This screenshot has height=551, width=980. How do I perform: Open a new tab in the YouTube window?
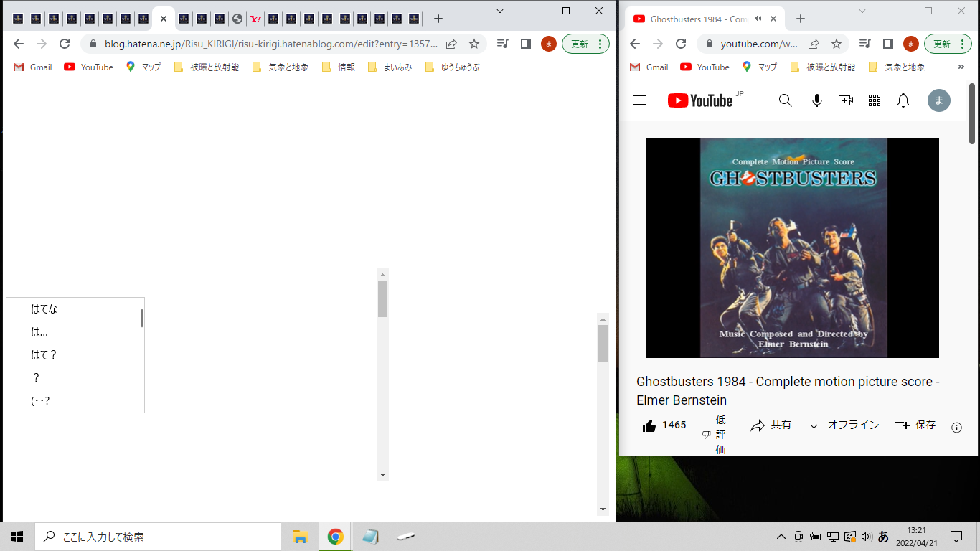pyautogui.click(x=801, y=19)
